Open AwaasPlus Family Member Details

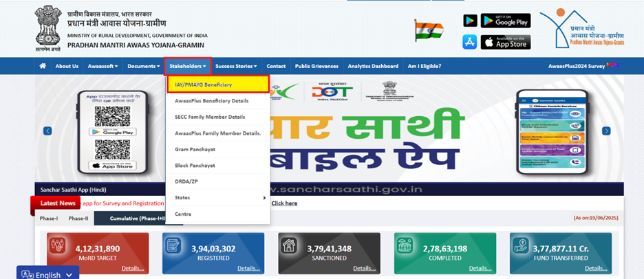coord(217,133)
